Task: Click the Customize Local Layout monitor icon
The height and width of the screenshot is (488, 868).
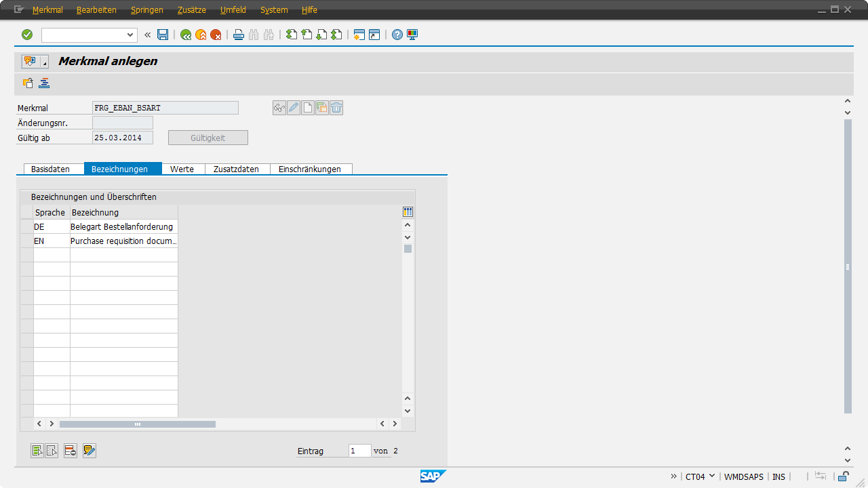Action: [x=412, y=35]
